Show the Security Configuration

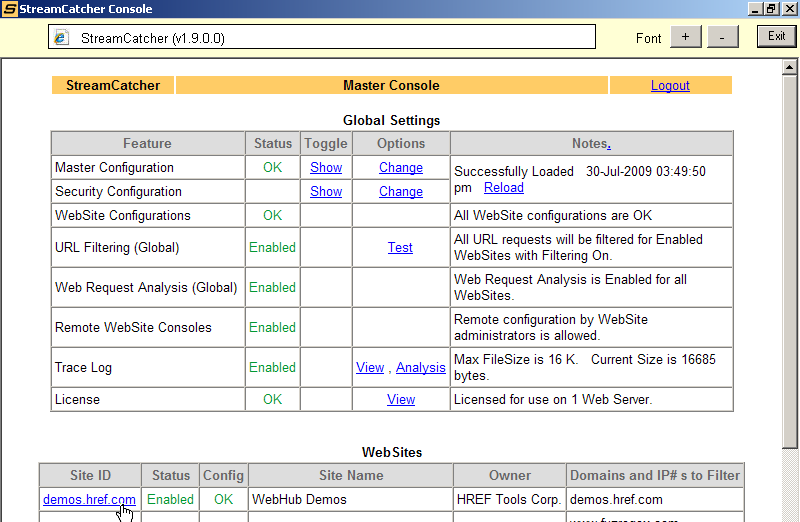click(x=326, y=191)
